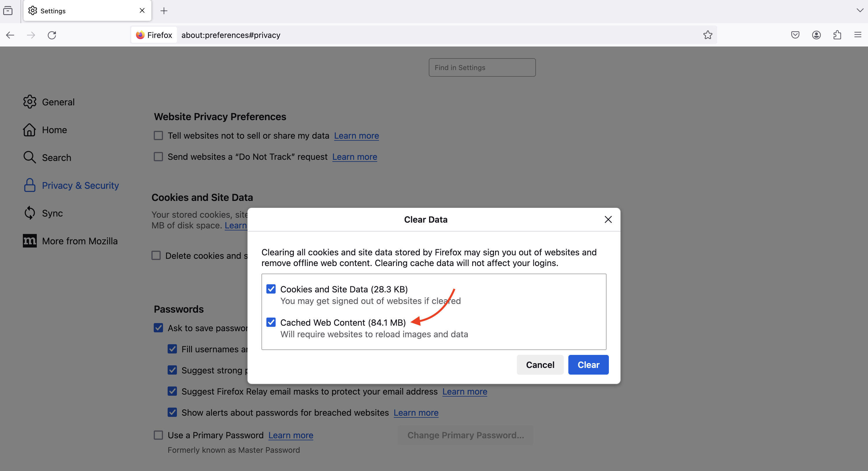Open Search settings category
Image resolution: width=868 pixels, height=471 pixels.
(47, 157)
